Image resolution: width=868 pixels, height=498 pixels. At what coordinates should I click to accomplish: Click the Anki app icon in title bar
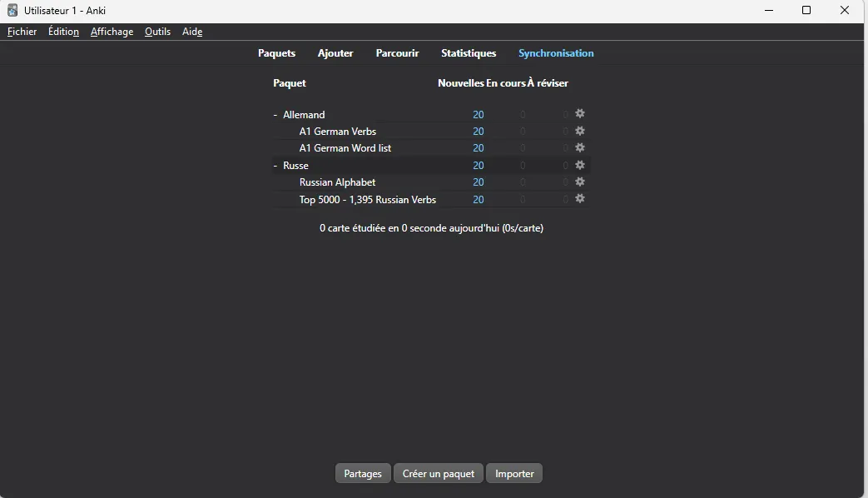[12, 11]
